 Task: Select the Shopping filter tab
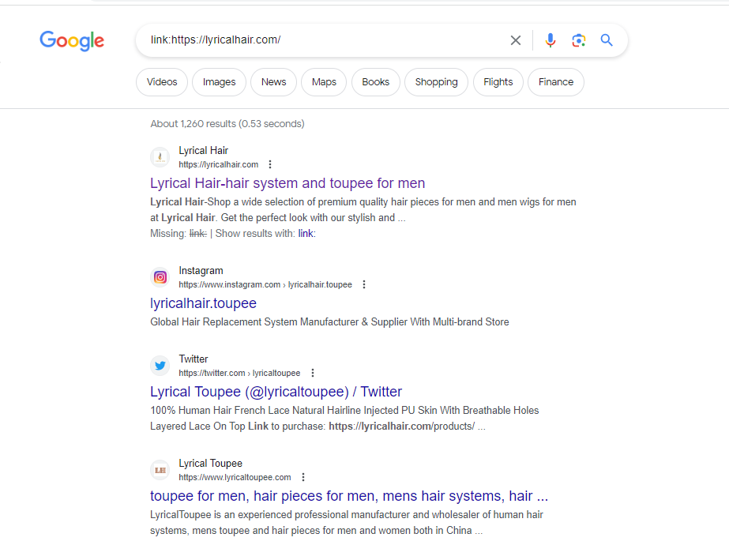(436, 82)
